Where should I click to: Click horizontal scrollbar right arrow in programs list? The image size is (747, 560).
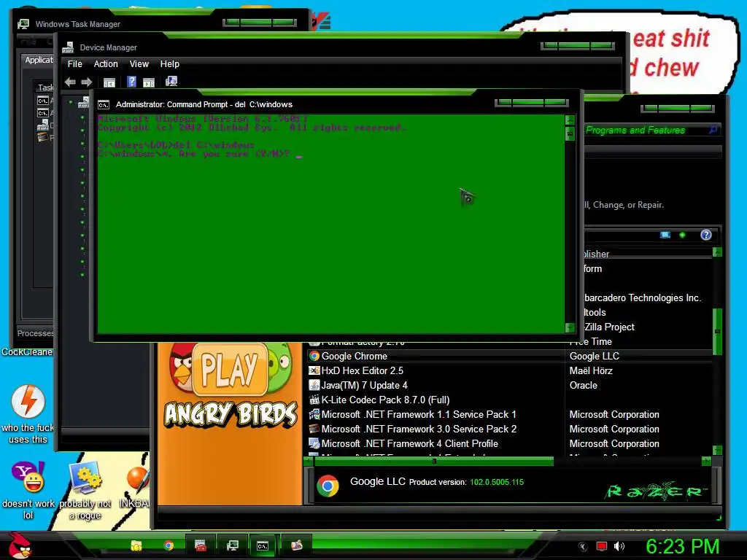pos(706,461)
